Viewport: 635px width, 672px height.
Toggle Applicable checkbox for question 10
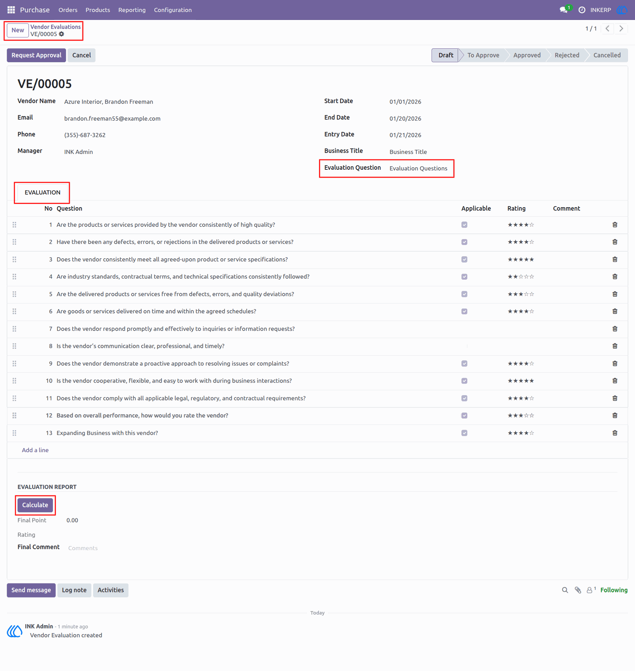(x=464, y=381)
